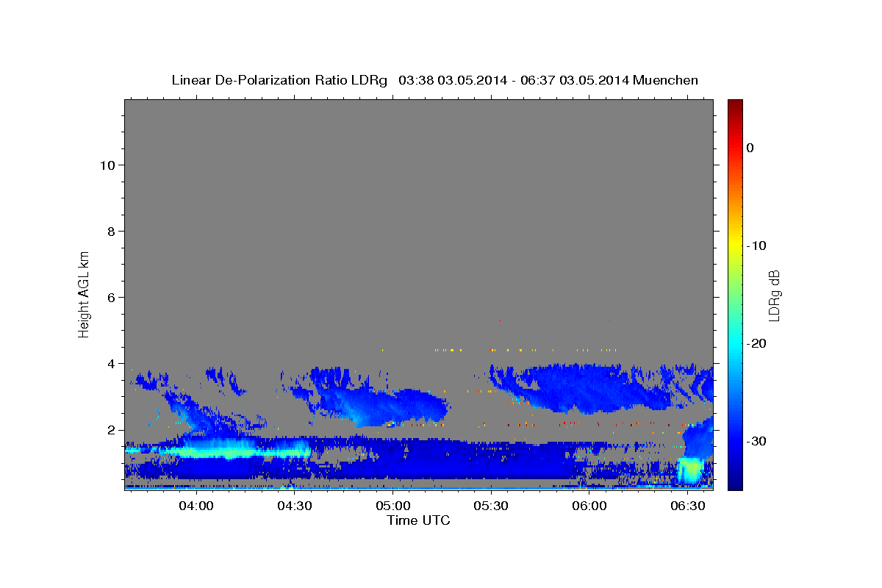Image resolution: width=882 pixels, height=588 pixels.
Task: Select the 04:00 time tick label
Action: pos(196,506)
